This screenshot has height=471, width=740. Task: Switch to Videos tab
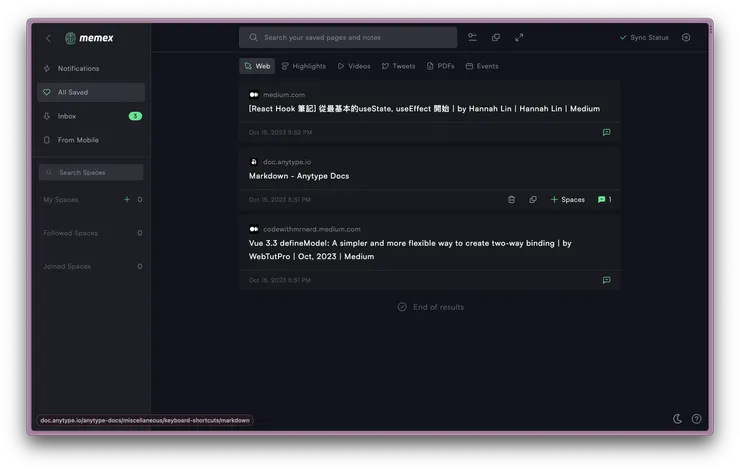click(354, 66)
